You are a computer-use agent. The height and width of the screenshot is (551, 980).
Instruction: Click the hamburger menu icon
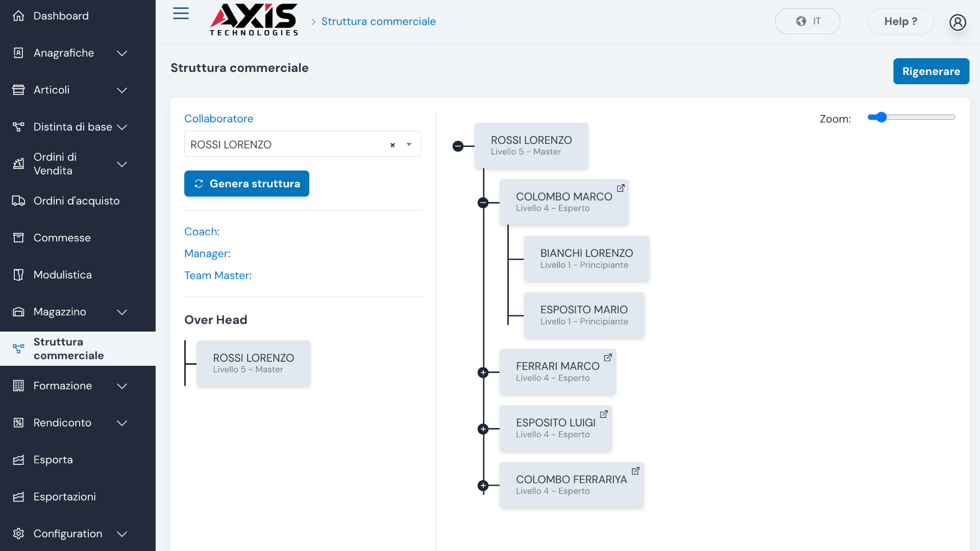[181, 14]
